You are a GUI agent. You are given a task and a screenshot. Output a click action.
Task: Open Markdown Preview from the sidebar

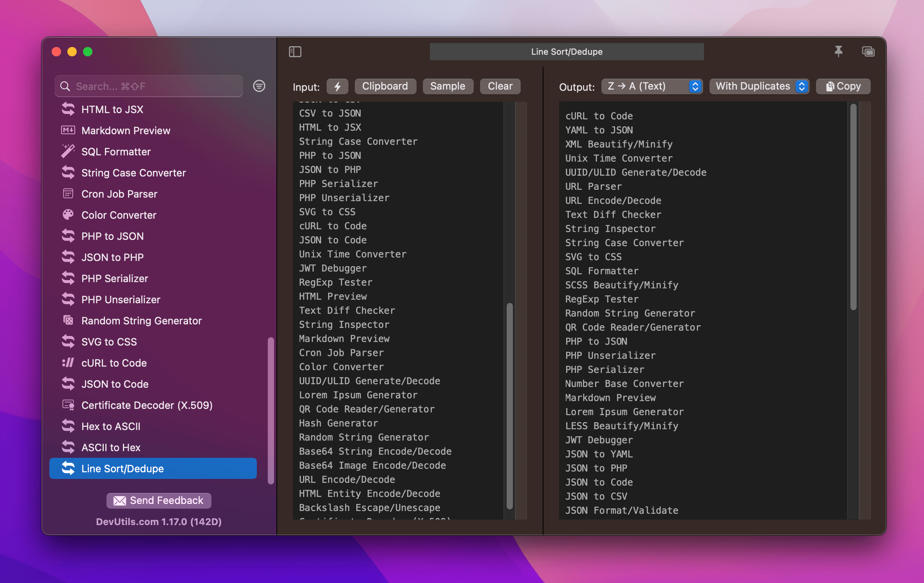tap(153, 130)
